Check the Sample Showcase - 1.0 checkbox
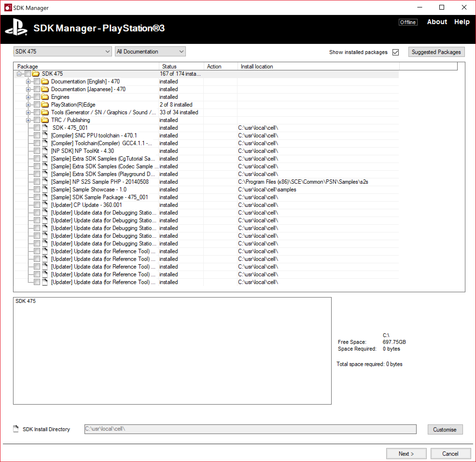476x462 pixels. coord(37,189)
